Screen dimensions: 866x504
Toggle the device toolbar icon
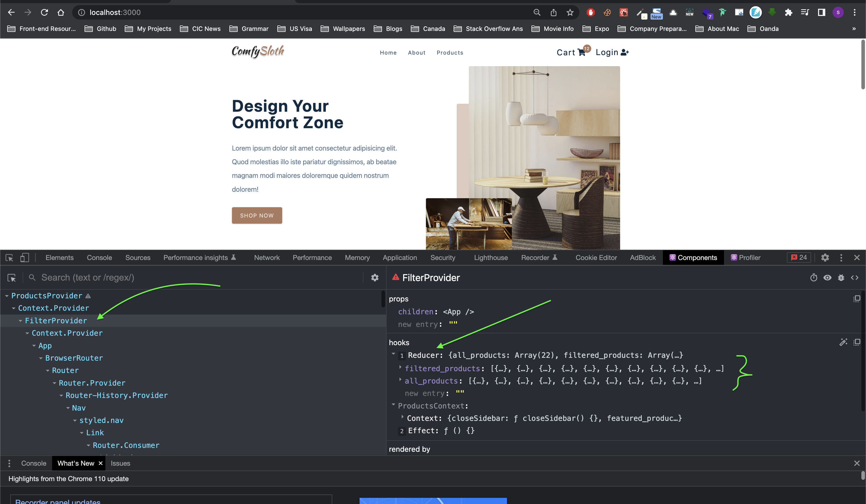[24, 257]
